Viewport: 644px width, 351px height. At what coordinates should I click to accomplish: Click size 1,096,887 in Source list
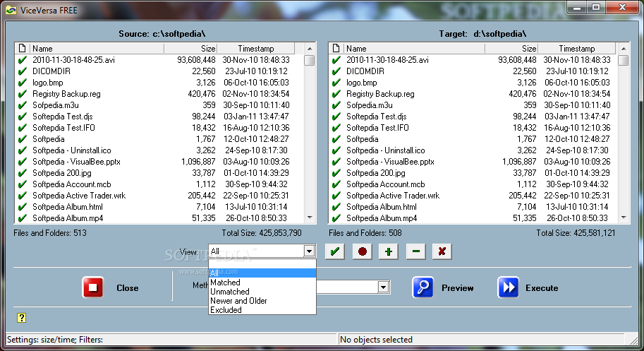(x=198, y=162)
